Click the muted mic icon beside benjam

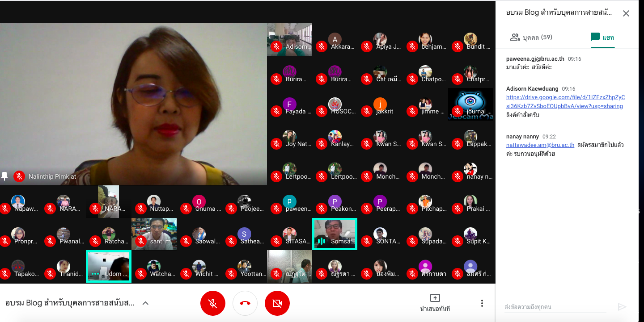pos(412,46)
